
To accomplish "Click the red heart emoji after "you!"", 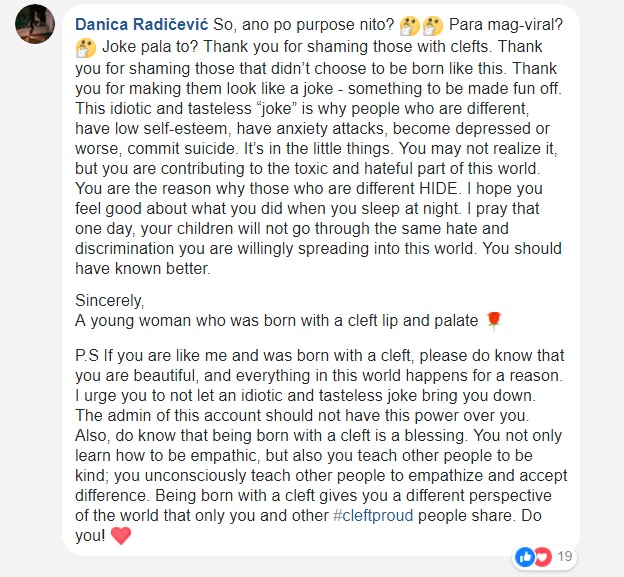I will click(121, 536).
